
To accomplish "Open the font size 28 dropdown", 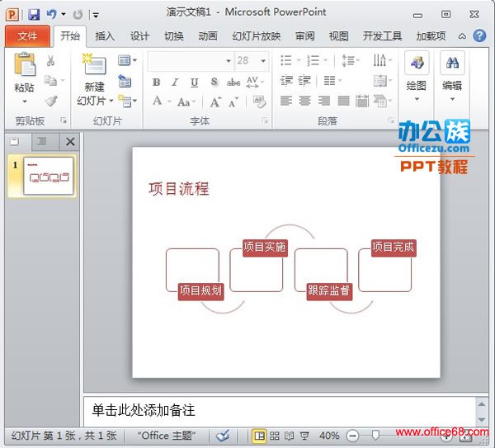I will 263,60.
